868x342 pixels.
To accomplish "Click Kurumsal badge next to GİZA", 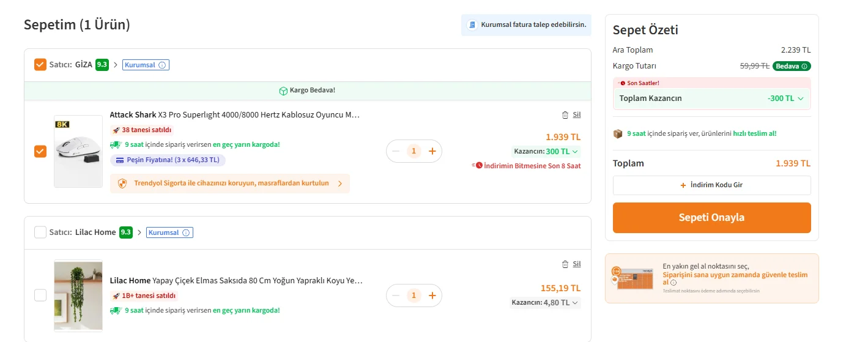I will 146,65.
